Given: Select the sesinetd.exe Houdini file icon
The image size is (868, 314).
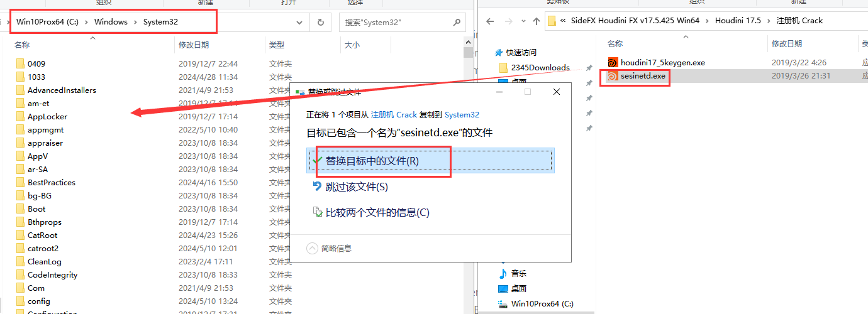Looking at the screenshot, I should click(x=613, y=76).
